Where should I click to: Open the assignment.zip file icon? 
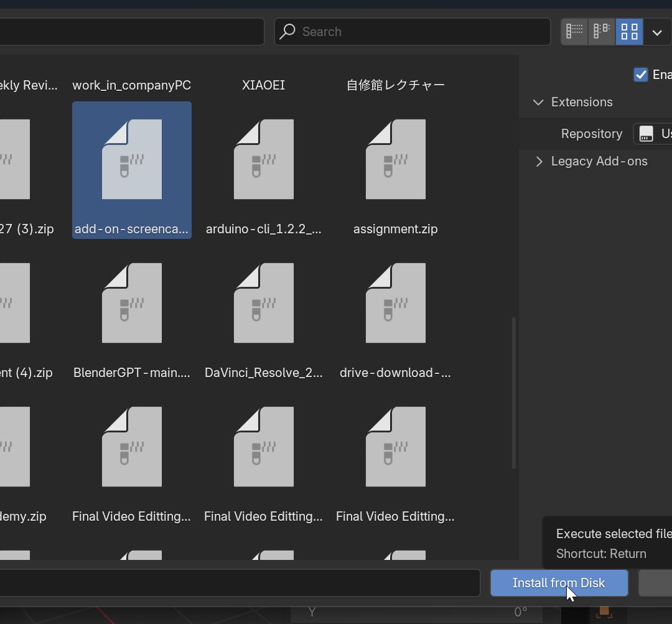[395, 160]
